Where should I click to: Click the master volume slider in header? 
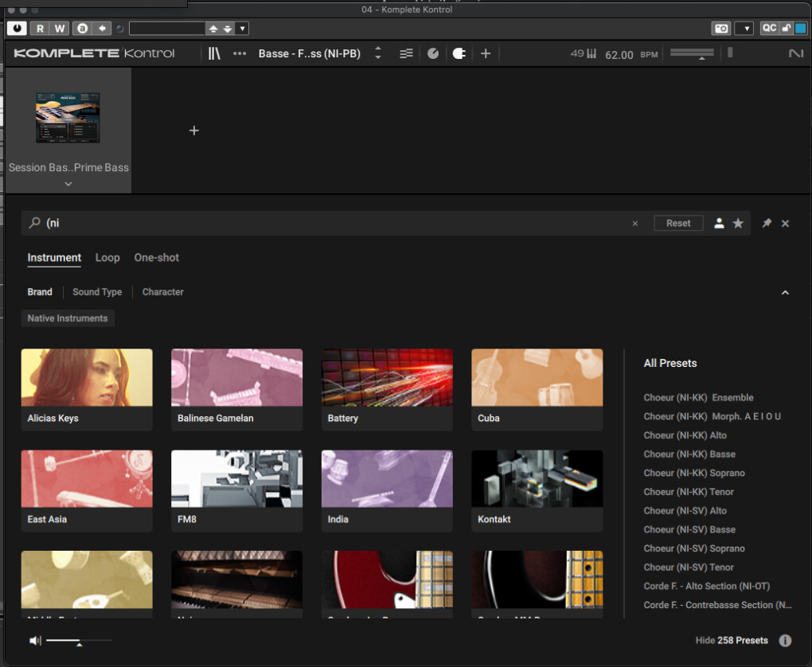pos(692,53)
